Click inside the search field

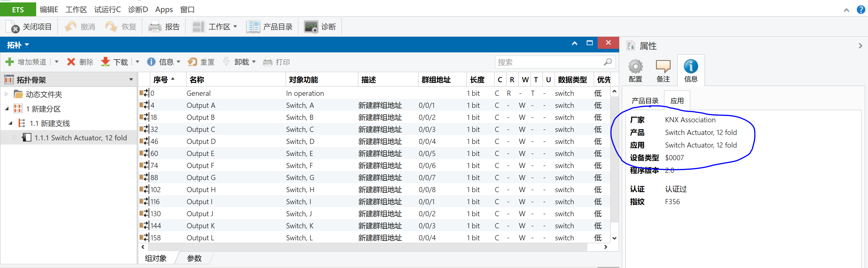click(549, 62)
